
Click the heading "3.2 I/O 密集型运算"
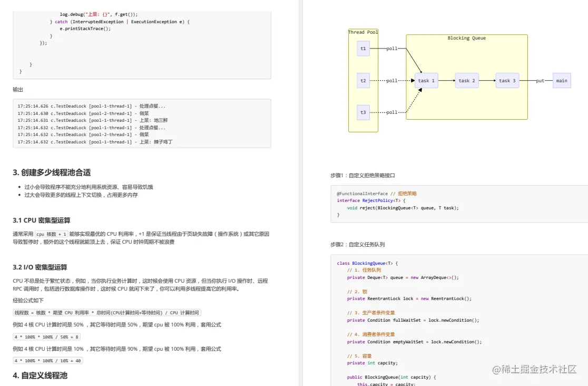(40, 267)
